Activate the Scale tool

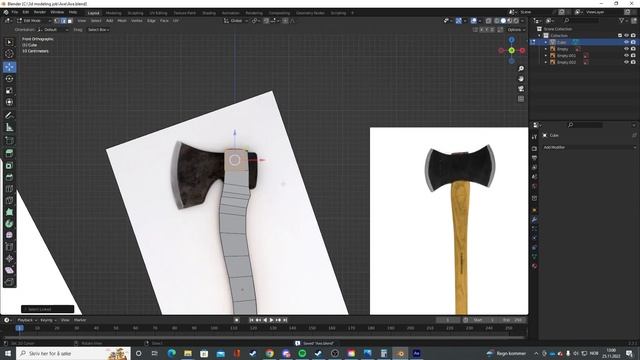point(9,90)
